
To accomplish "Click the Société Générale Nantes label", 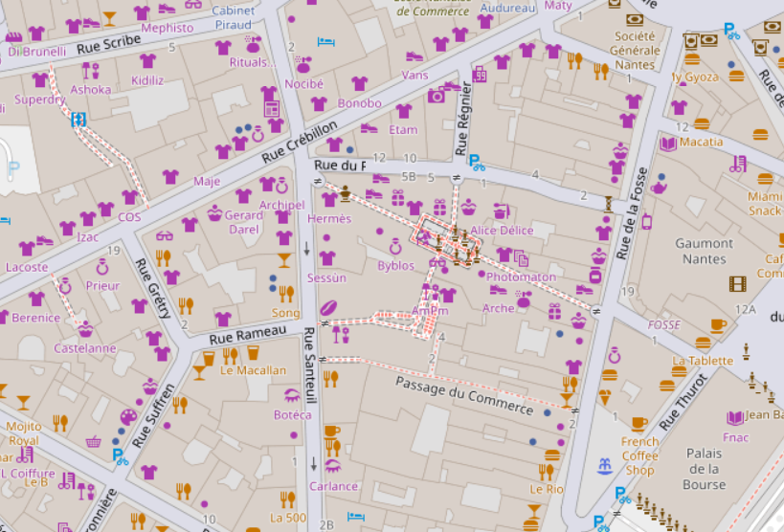I will (635, 51).
